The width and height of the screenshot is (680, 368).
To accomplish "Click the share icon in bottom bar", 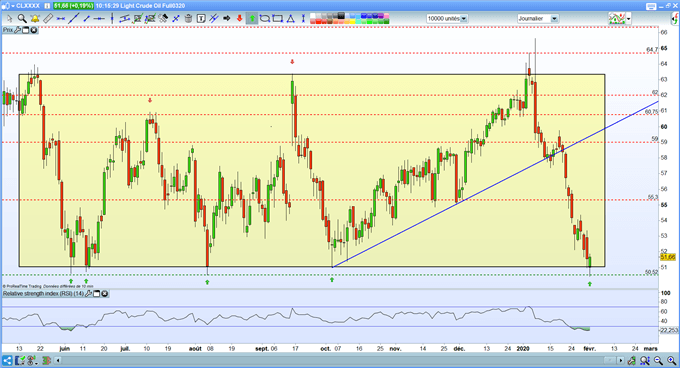I will [7, 360].
